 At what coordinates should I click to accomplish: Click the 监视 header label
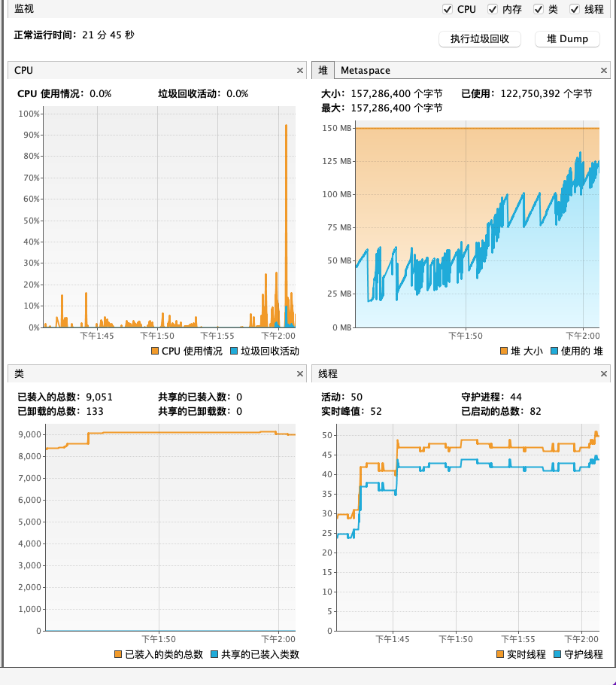[x=23, y=9]
